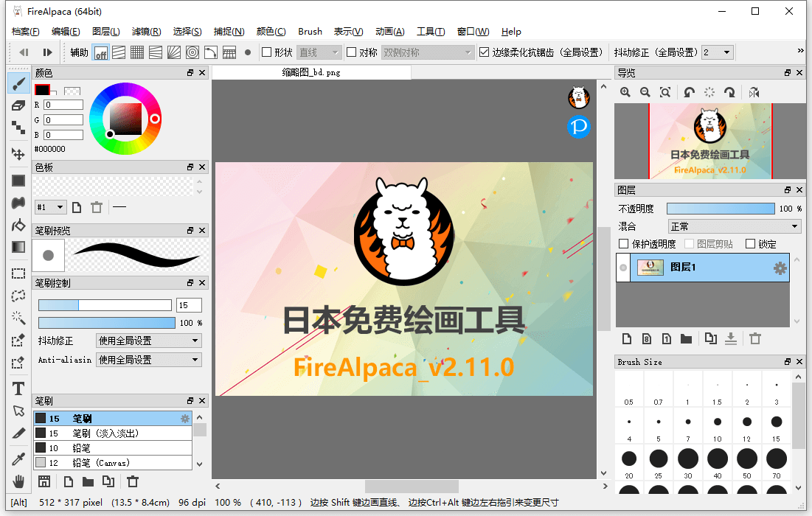Open the 档案(F) menu

25,32
